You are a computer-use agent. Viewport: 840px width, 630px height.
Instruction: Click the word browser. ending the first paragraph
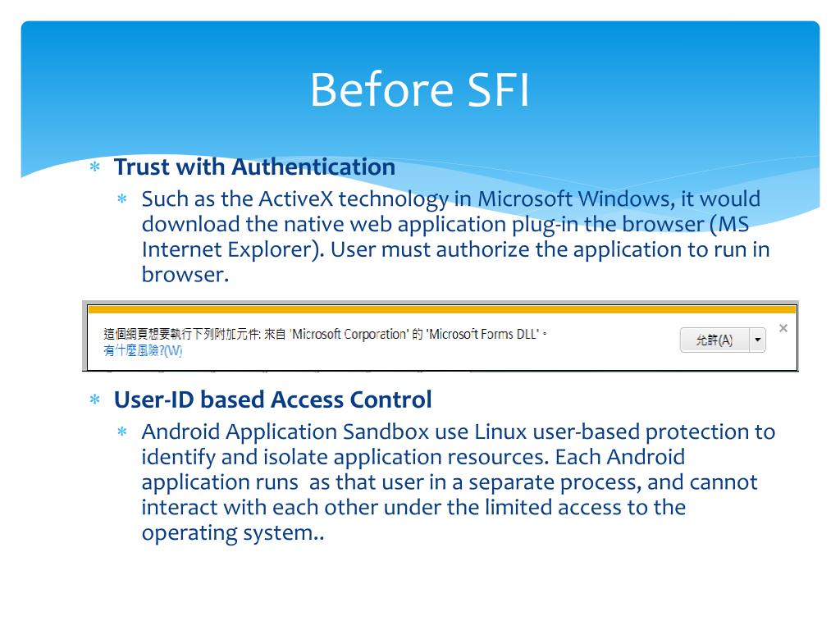[185, 274]
